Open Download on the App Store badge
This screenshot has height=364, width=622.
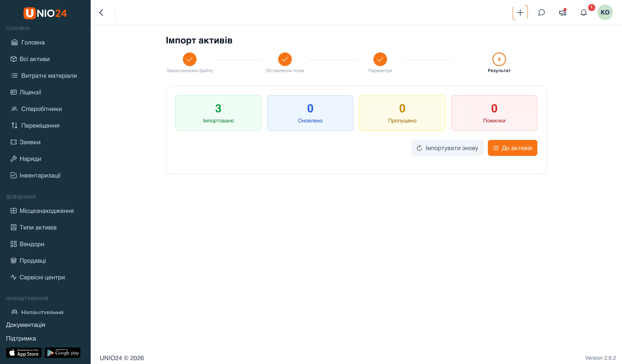tap(24, 353)
